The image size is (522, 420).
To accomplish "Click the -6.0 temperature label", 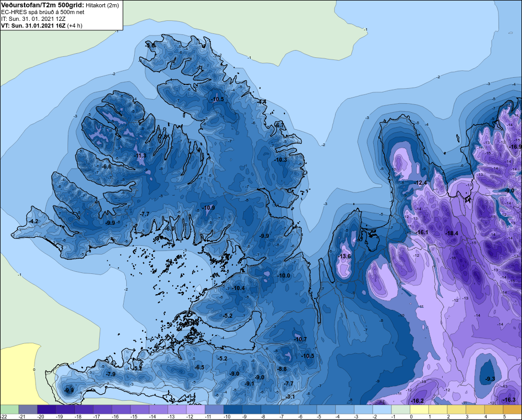I will (170, 229).
